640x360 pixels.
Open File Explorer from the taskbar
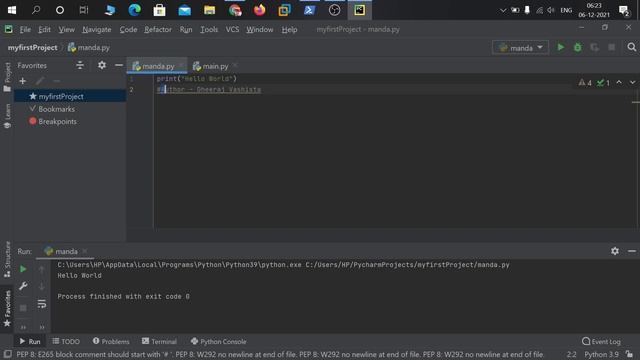pyautogui.click(x=209, y=10)
